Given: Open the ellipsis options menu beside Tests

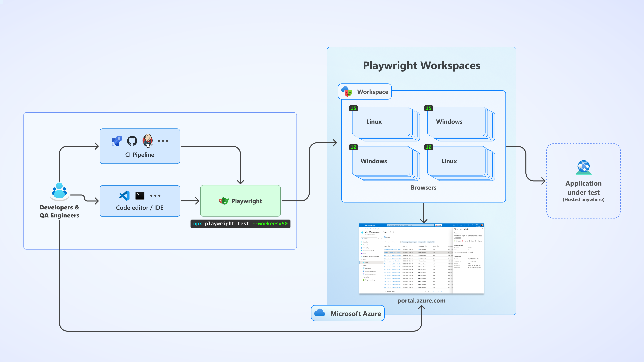Looking at the screenshot, I should 396,232.
